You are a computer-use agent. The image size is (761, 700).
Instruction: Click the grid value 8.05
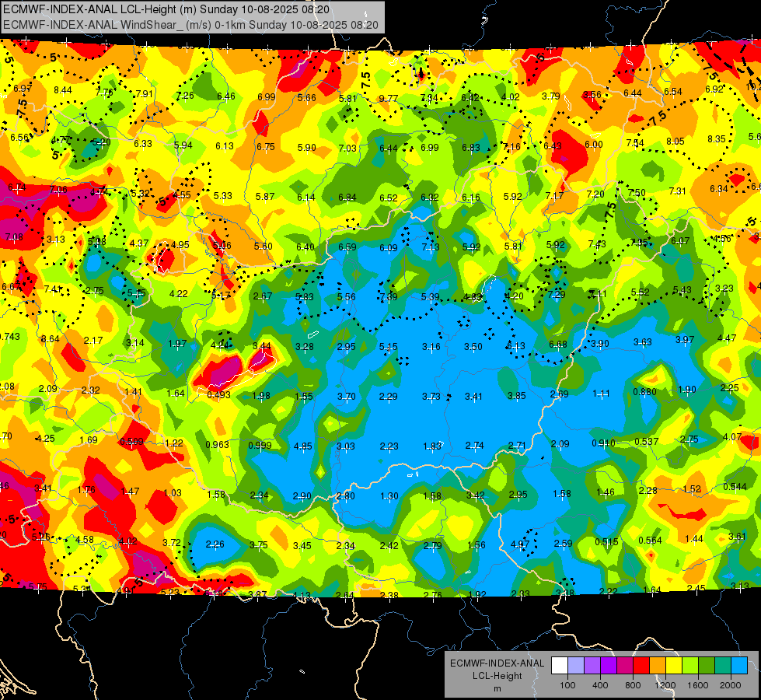coord(675,142)
